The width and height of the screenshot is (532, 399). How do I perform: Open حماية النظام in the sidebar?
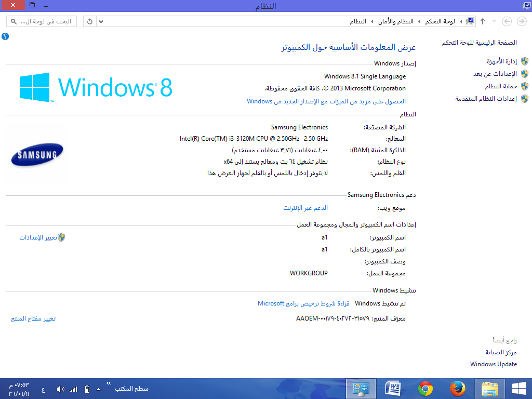click(x=501, y=87)
